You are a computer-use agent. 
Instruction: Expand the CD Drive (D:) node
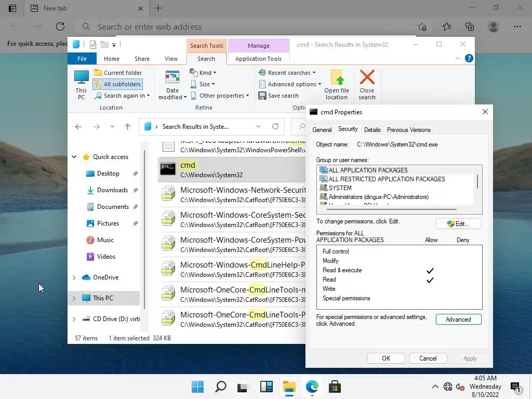coord(74,319)
